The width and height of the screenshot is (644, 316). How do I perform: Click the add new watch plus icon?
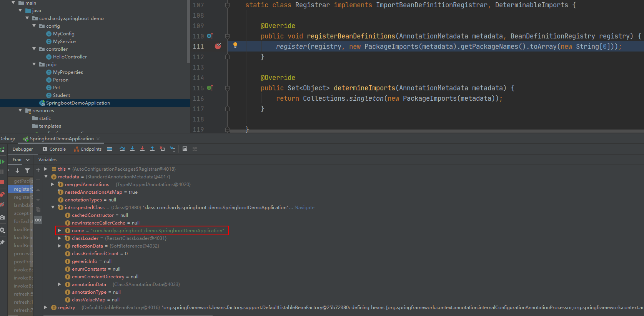(38, 170)
